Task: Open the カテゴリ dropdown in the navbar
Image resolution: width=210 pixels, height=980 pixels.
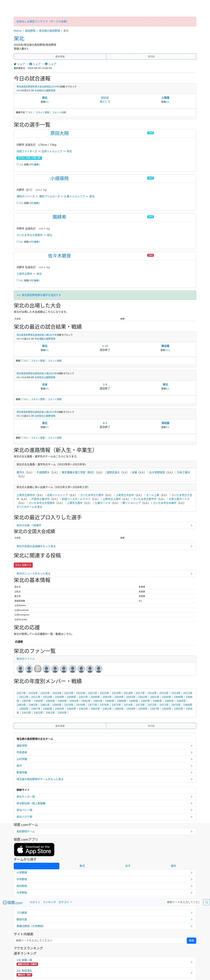Action: [65, 902]
